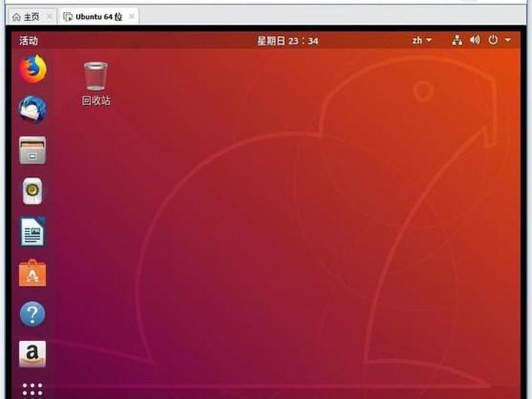Select the 回收站 trash desktop icon
Image resolution: width=532 pixels, height=399 pixels.
(x=96, y=84)
